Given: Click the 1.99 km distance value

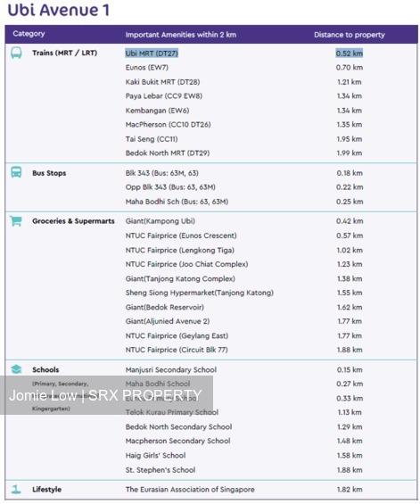Looking at the screenshot, I should pos(350,153).
